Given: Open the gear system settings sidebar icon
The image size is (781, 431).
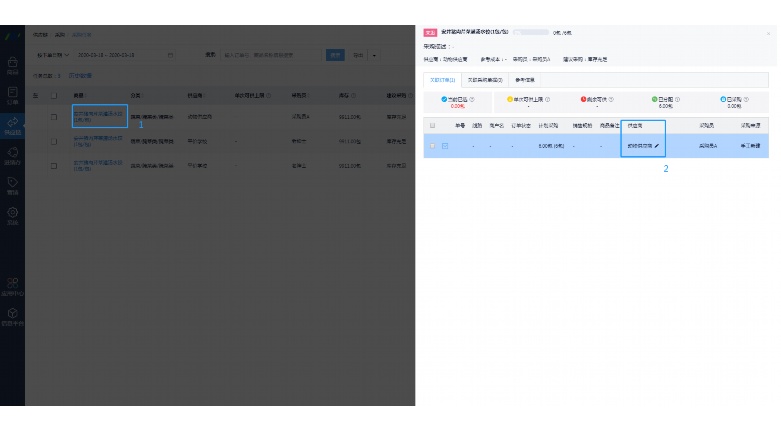Looking at the screenshot, I should click(12, 212).
